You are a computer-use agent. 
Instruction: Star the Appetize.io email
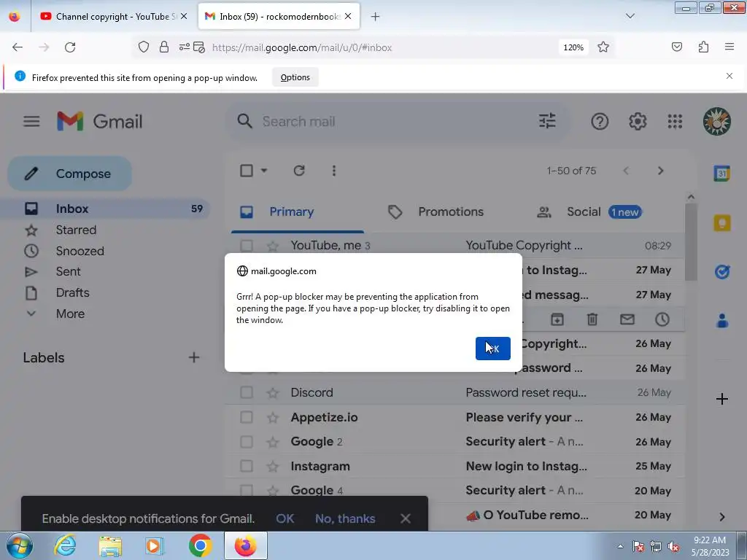(273, 417)
